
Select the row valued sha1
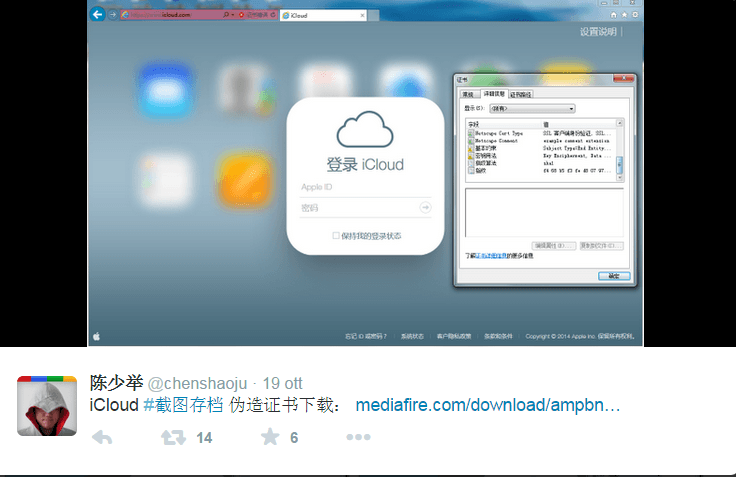click(541, 163)
